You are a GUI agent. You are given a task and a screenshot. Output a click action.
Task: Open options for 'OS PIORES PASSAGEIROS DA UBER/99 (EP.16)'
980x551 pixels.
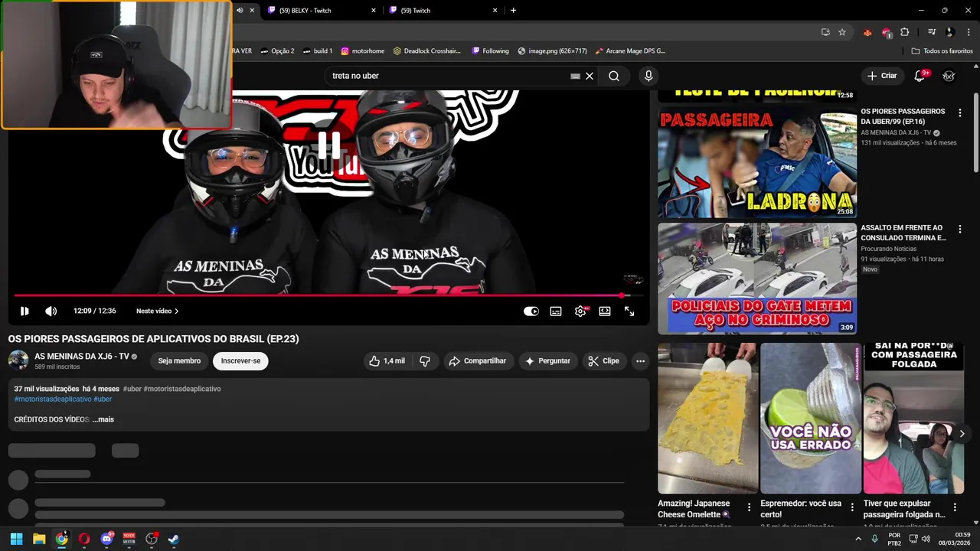tap(960, 112)
